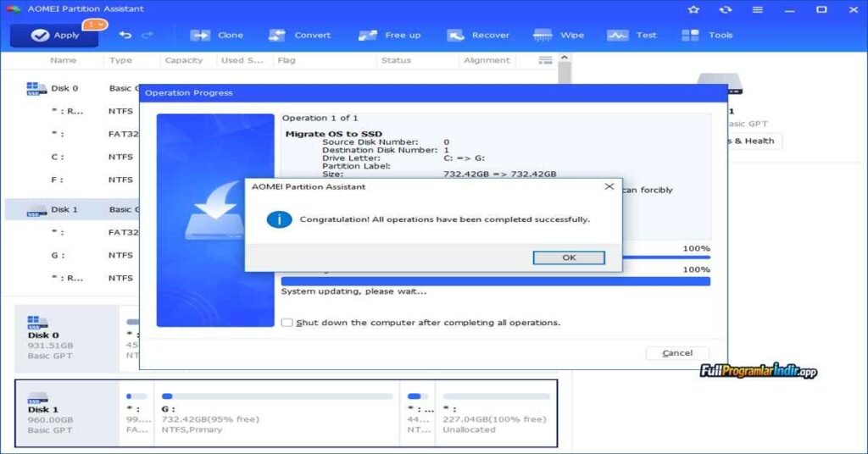Select the C: partition row

pos(72,157)
